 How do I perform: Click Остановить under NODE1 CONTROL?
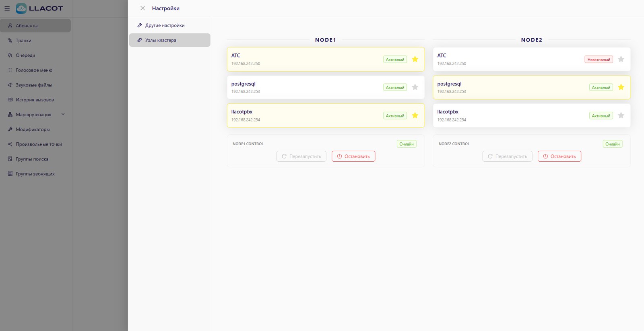coord(353,156)
